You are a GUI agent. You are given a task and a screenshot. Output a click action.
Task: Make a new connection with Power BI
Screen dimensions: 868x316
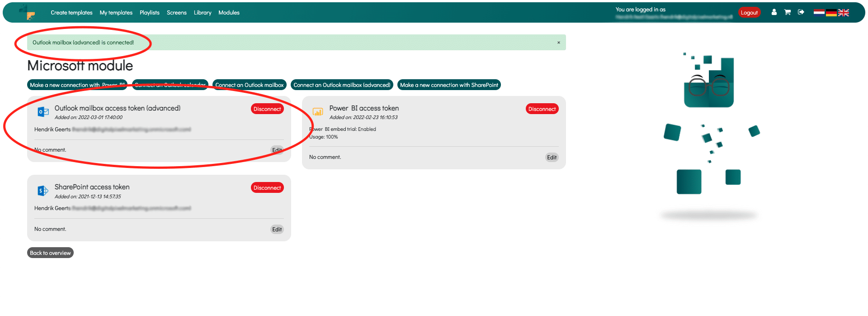coord(77,85)
